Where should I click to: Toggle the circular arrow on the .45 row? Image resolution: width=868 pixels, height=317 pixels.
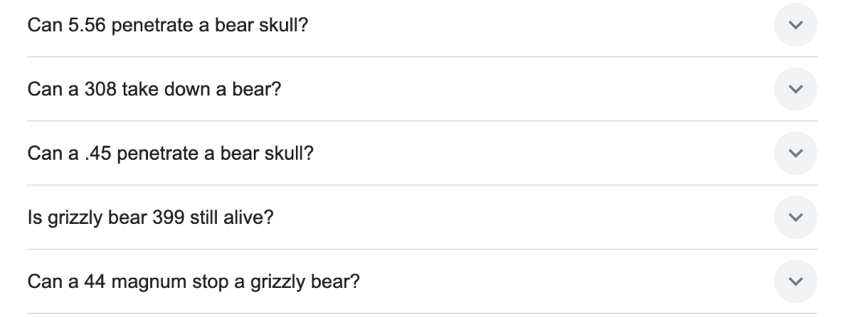(x=796, y=153)
